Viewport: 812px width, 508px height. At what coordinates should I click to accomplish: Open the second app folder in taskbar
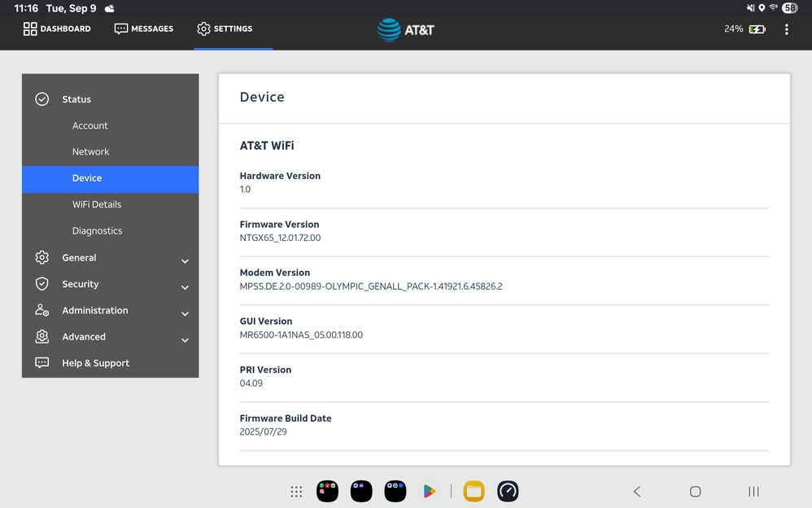click(361, 492)
